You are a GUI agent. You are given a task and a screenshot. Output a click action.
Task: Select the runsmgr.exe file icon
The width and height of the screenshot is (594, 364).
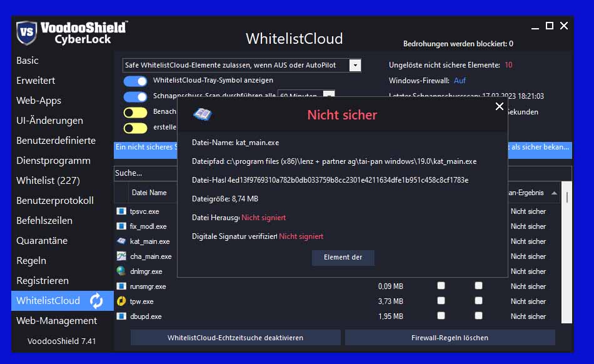121,286
